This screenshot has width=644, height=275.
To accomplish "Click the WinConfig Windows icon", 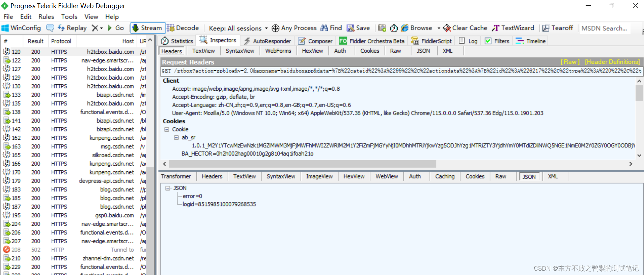I will (x=5, y=28).
